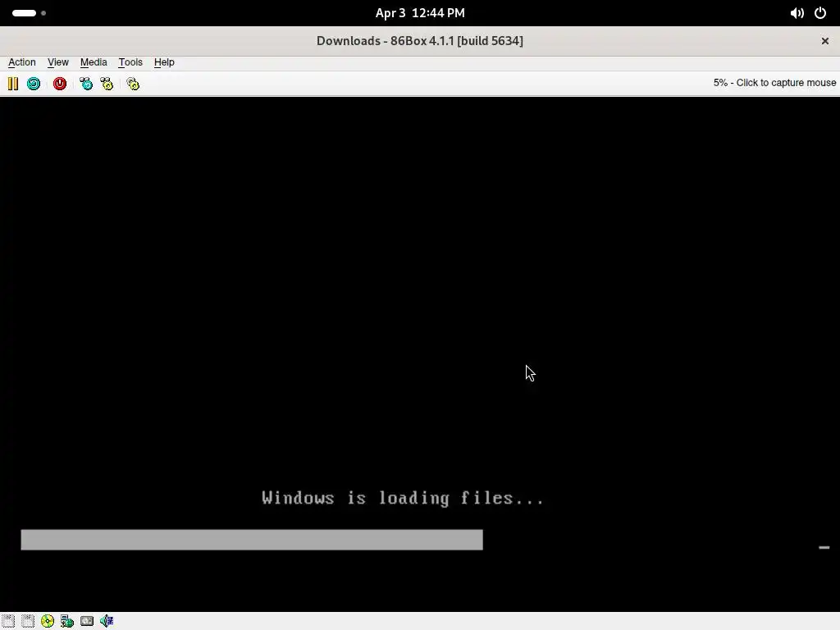Screen dimensions: 840x630
Task: Open the View menu
Action: (x=58, y=62)
